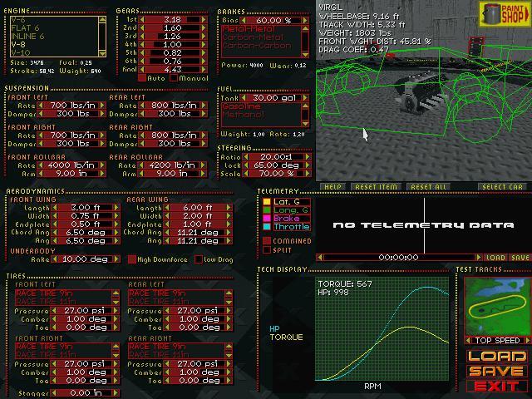Load a telemetry file

(495, 258)
